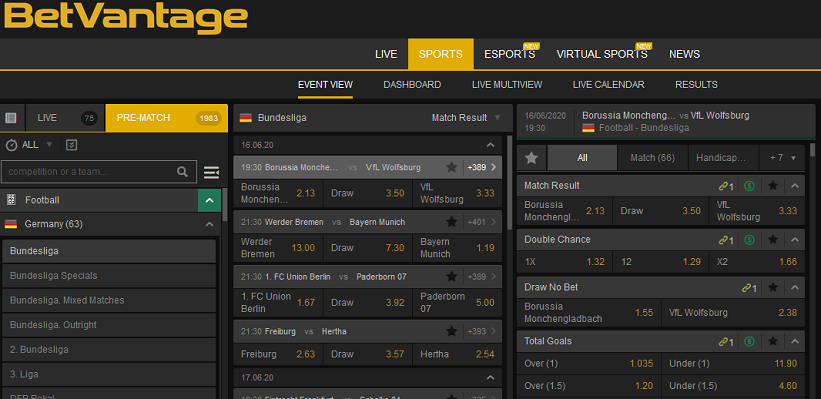Click the Football sport icon
821x399 pixels.
[11, 200]
